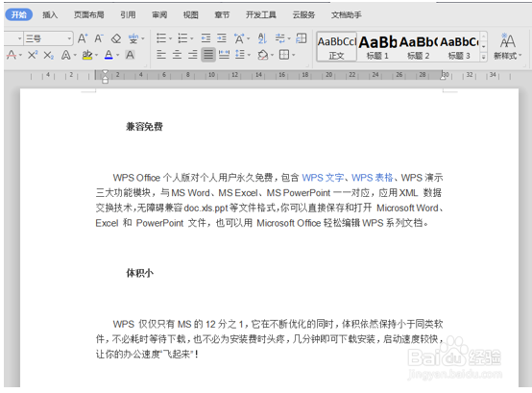
Task: Open the 审阅 tab
Action: (x=159, y=14)
